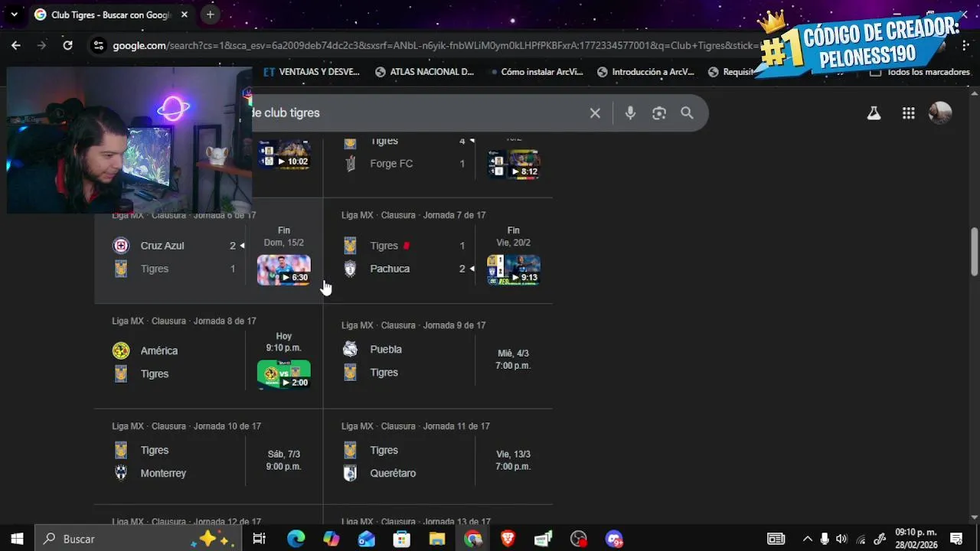The image size is (980, 551).
Task: Reload the page with the refresh icon
Action: pyautogui.click(x=67, y=45)
